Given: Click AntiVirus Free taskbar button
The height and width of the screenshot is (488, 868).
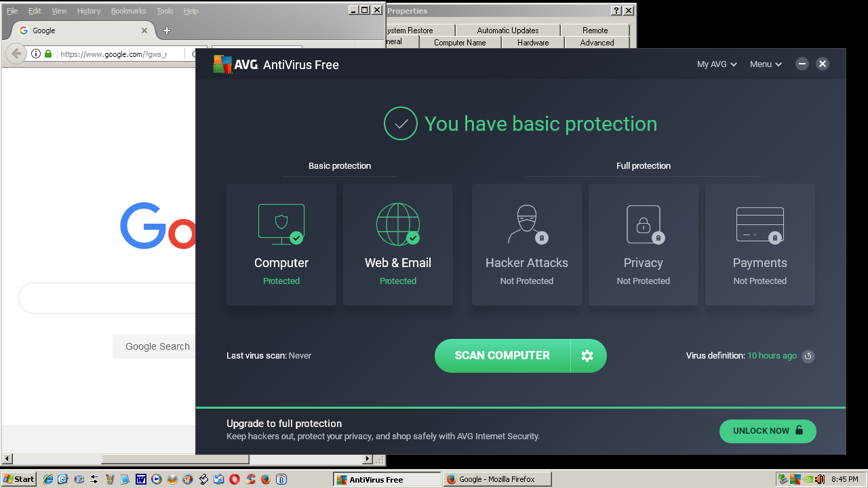Looking at the screenshot, I should click(387, 479).
